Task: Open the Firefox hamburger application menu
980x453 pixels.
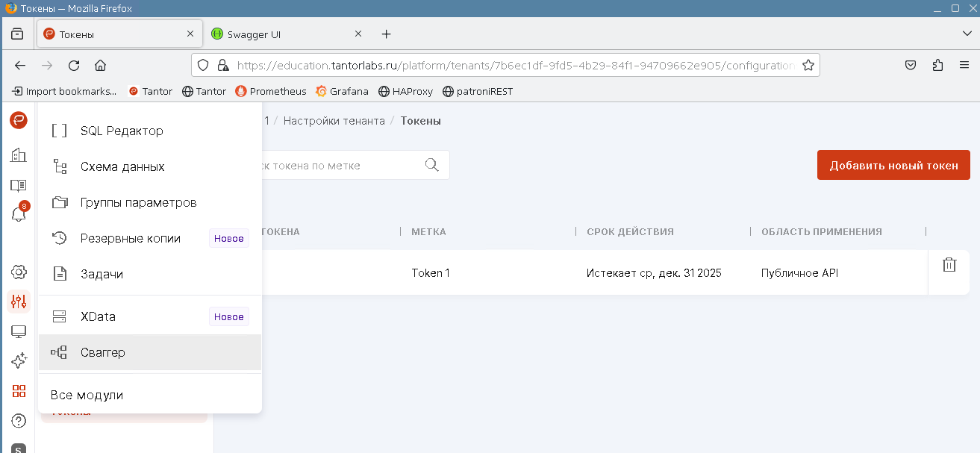Action: coord(964,66)
